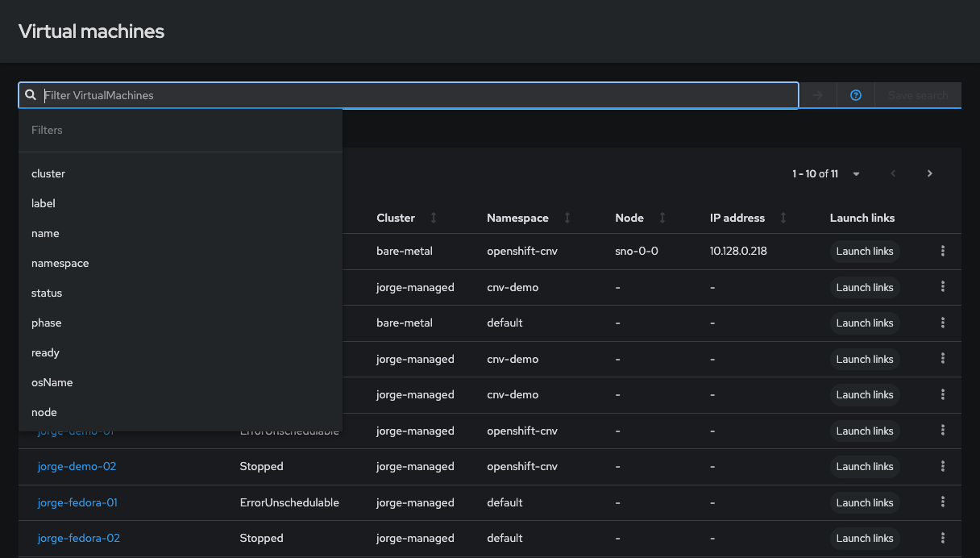Screen dimensions: 980x558
Task: Sort table by Namespace column icon
Action: (x=567, y=218)
